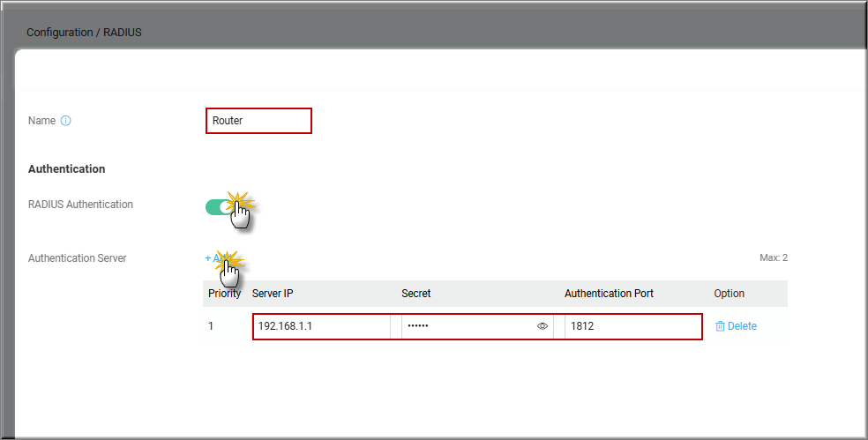Click the Option column header

point(729,294)
